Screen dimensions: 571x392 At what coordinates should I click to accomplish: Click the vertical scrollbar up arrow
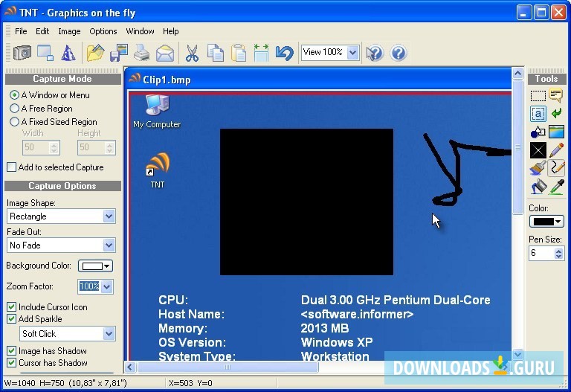tap(517, 73)
